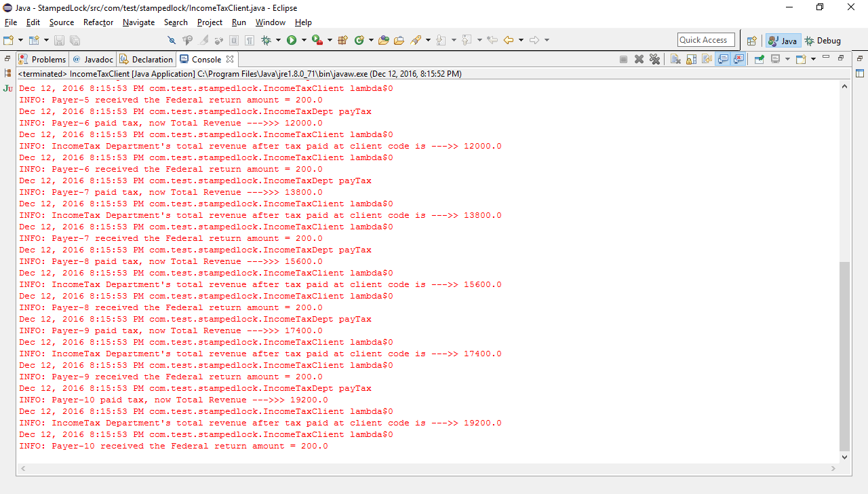Open the Window menu
This screenshot has height=494, width=868.
(x=271, y=22)
